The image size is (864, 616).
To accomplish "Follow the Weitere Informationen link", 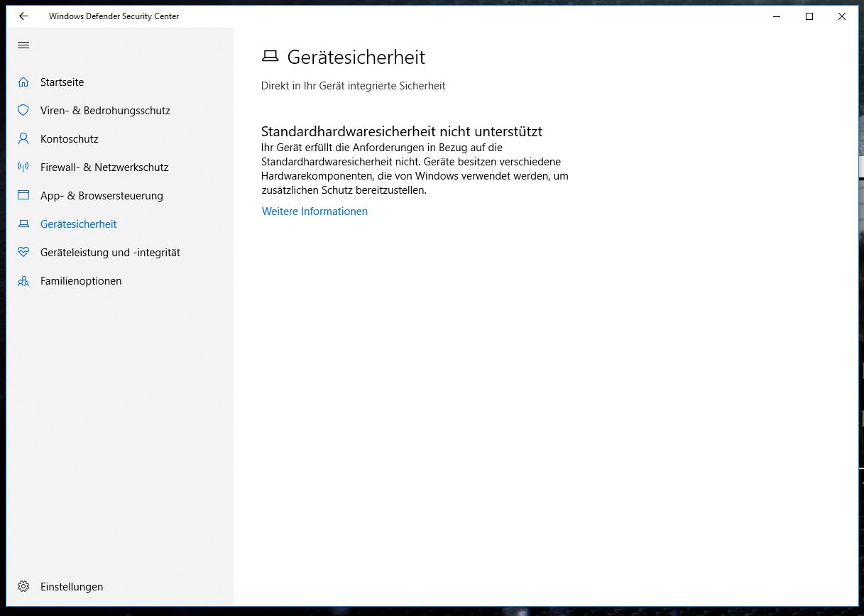I will [315, 211].
